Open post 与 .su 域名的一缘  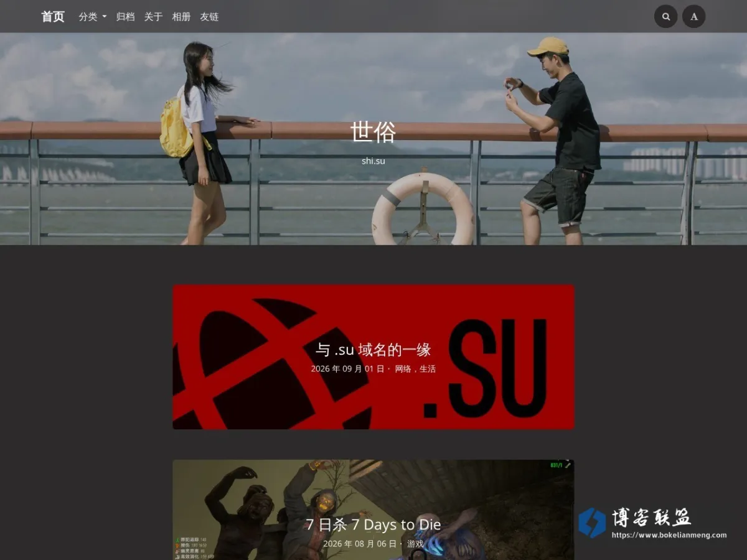pos(374,350)
